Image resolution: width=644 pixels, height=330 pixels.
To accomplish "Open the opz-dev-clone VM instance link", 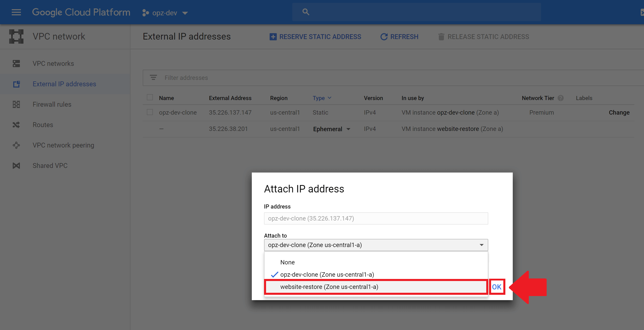I will [x=456, y=113].
